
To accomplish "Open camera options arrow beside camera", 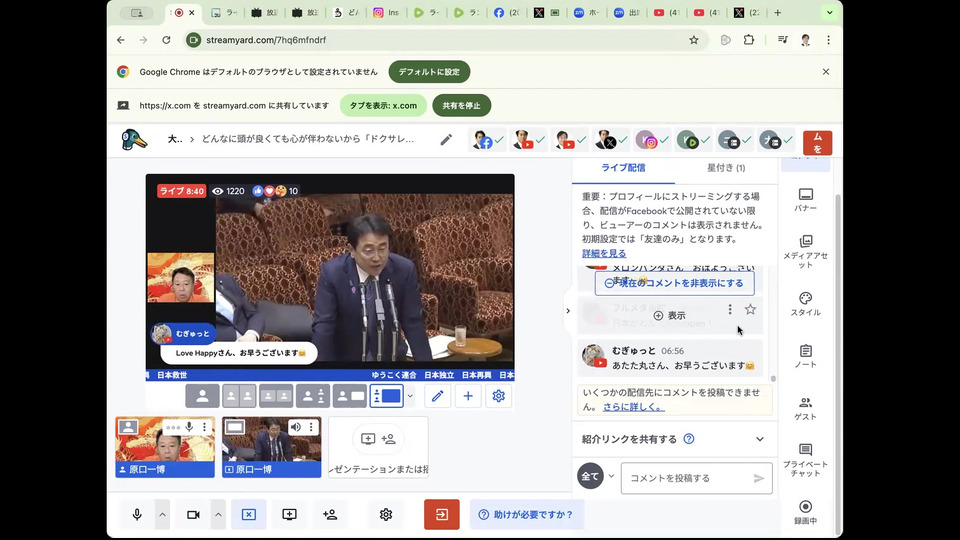I will point(218,514).
